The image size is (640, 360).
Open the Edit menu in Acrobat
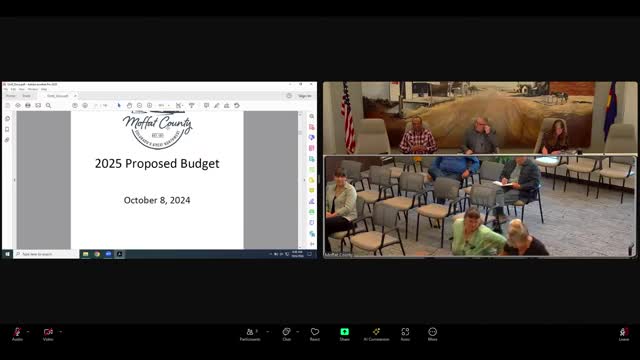(x=13, y=89)
